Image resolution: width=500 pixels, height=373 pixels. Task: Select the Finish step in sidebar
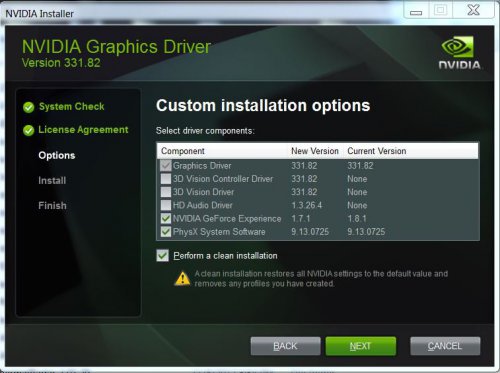click(52, 206)
